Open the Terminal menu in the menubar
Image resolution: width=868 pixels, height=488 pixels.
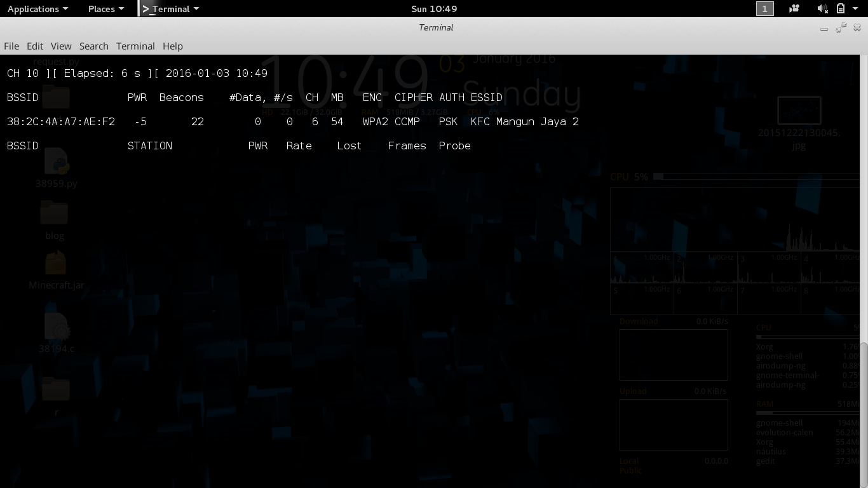point(135,46)
